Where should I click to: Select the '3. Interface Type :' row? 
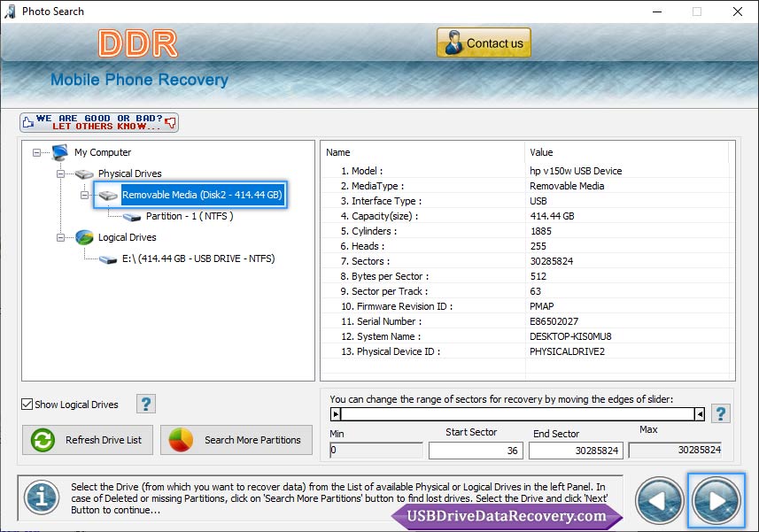(x=525, y=201)
